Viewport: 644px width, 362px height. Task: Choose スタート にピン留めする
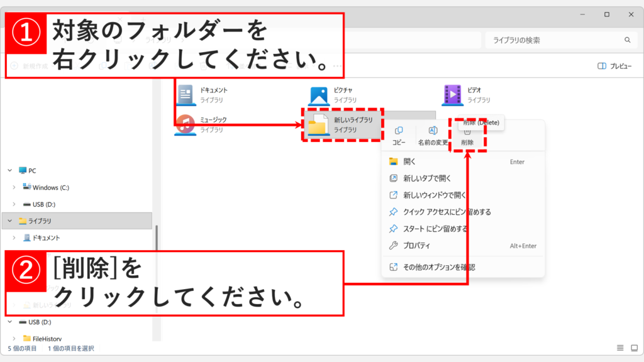point(463,229)
